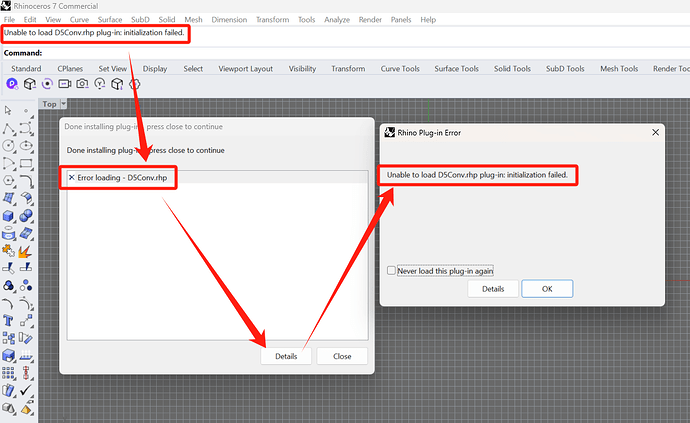The height and width of the screenshot is (423, 690).
Task: Select the Group tool
Action: click(x=8, y=286)
